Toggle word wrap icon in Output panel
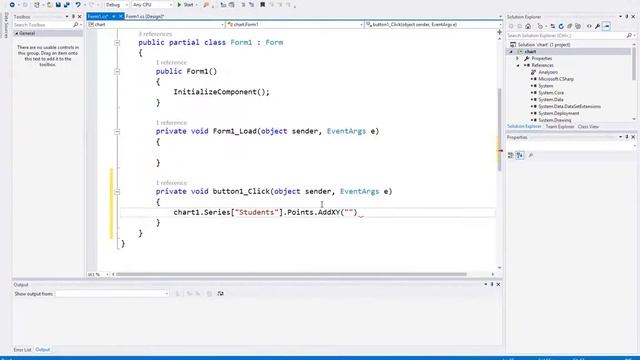 220,294
